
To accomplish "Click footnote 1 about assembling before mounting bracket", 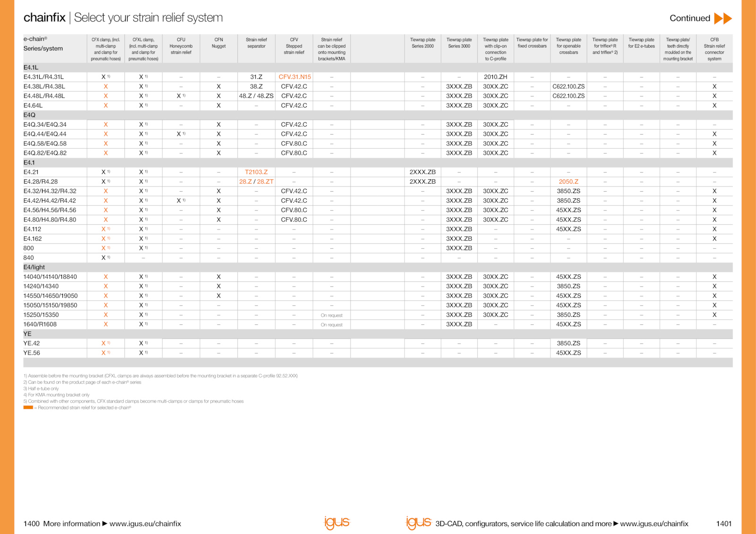I will point(161,376).
